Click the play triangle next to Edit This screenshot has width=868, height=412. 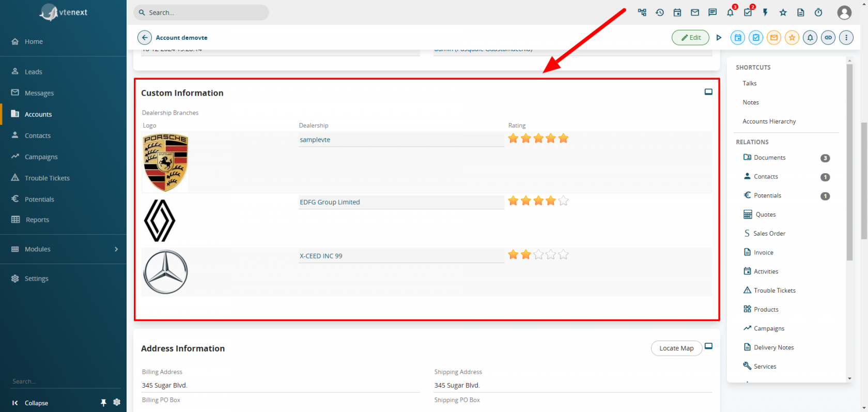pos(719,37)
